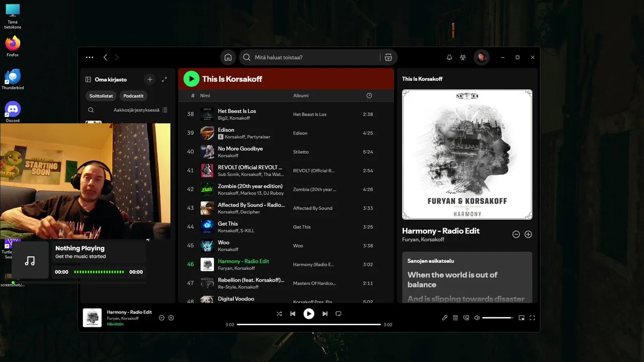Select the playing track Harmony - Radio Edit in the list
This screenshot has height=362, width=644.
tap(244, 261)
